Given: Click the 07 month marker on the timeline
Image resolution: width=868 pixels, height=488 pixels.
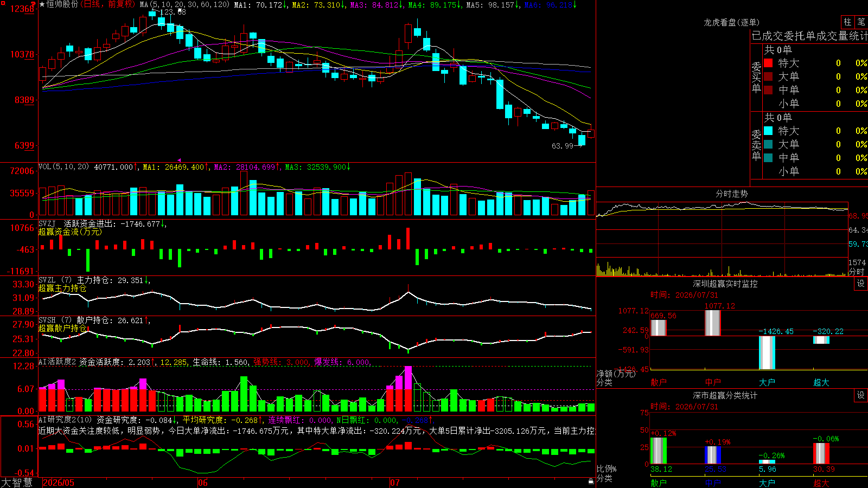Looking at the screenshot, I should [x=394, y=483].
